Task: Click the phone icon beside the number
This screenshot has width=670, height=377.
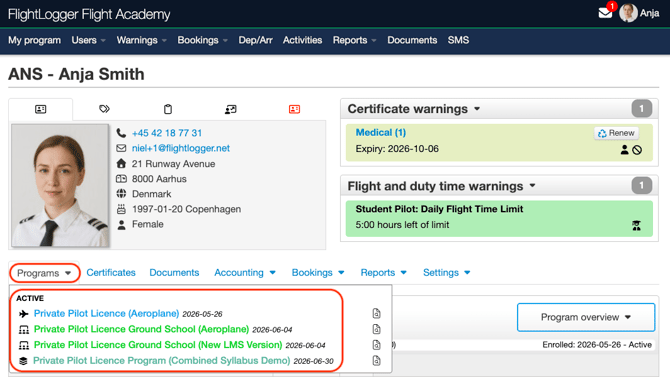Action: pos(121,133)
